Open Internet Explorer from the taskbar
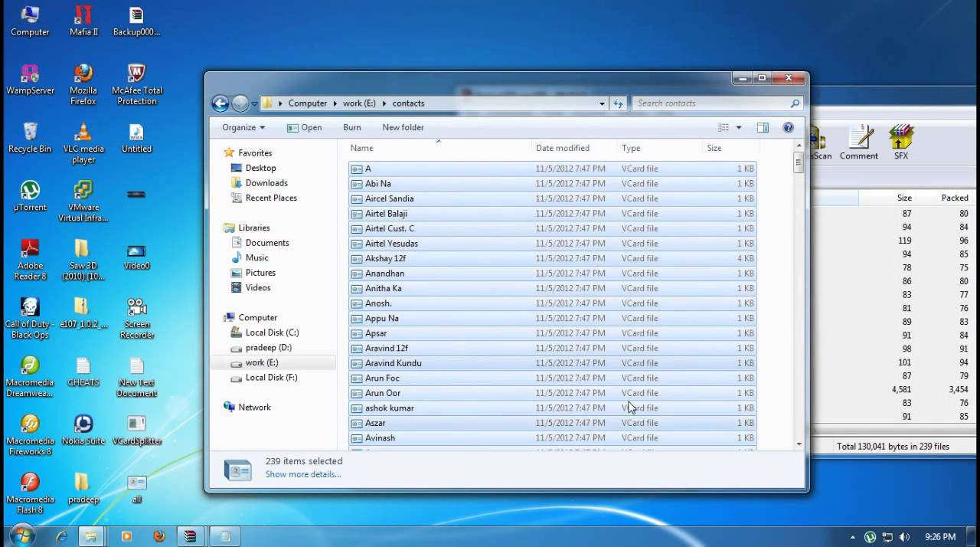This screenshot has width=980, height=547. pos(63,536)
